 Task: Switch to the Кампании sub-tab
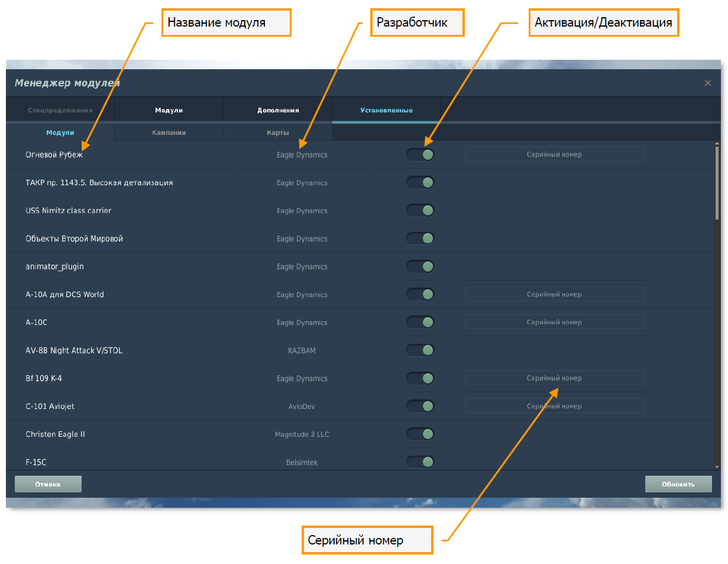click(169, 133)
